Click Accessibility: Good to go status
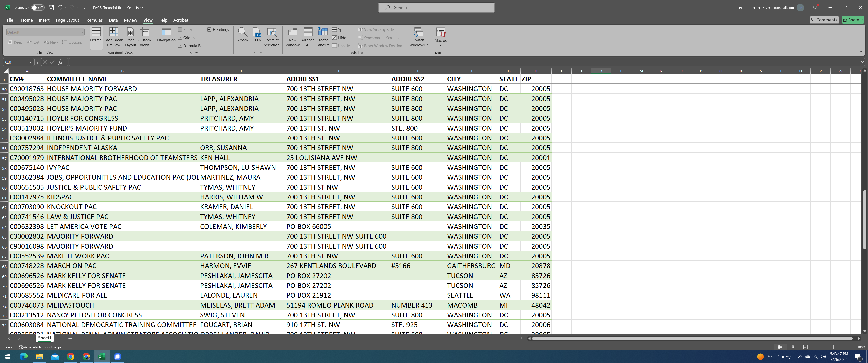The image size is (868, 363). 40,347
